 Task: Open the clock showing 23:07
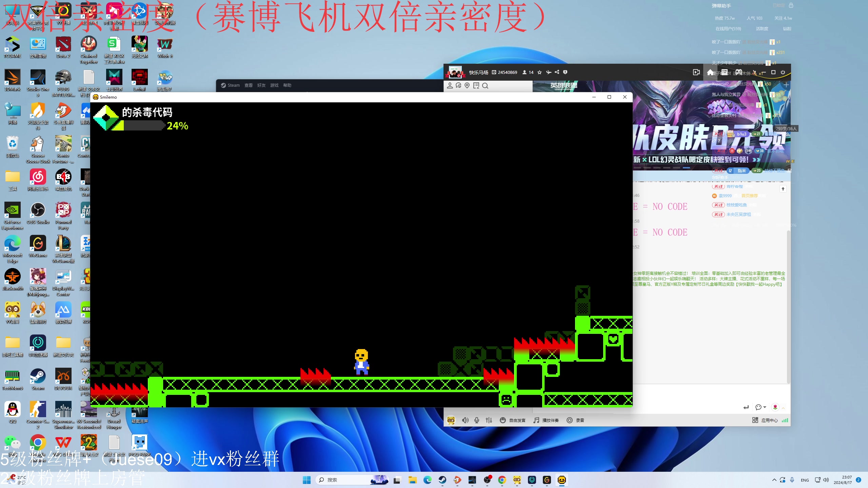tap(843, 480)
